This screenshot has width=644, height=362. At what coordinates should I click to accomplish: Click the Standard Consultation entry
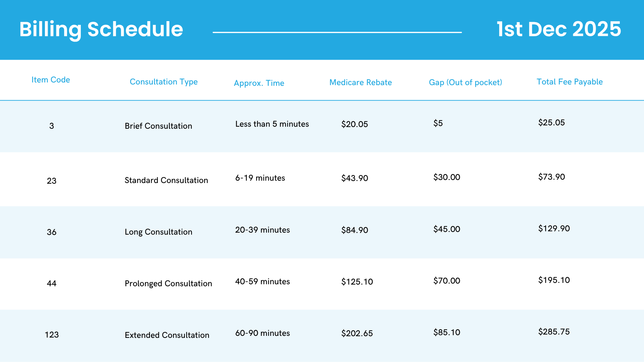[x=166, y=180]
